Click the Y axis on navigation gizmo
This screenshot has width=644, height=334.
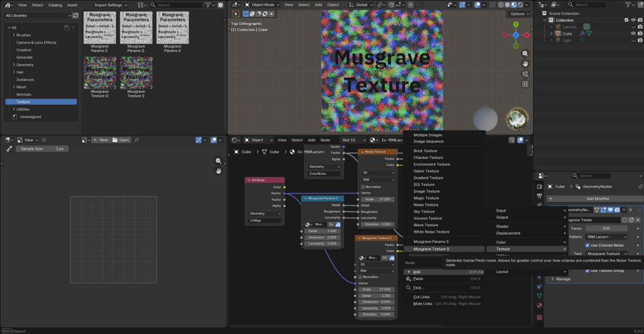click(x=516, y=24)
